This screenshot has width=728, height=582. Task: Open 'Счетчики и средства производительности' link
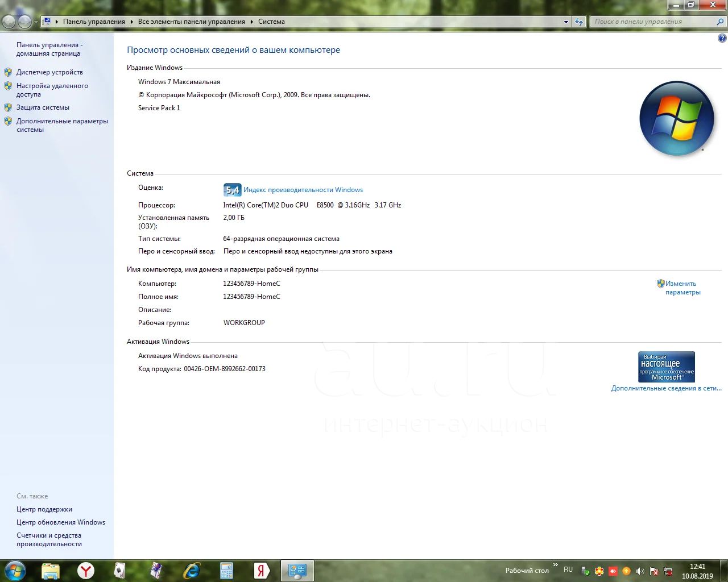pyautogui.click(x=49, y=539)
